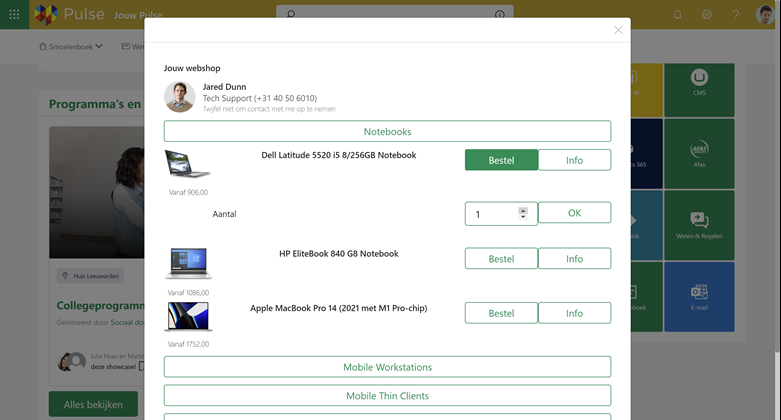Viewport: 781px width, 420px height.
Task: Click the Jouw Pulse header link
Action: point(138,15)
